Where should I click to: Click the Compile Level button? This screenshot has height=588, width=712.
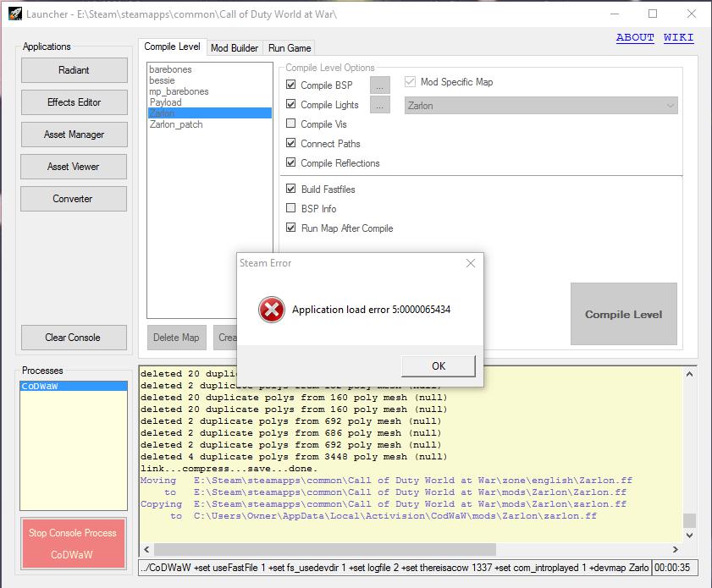623,314
